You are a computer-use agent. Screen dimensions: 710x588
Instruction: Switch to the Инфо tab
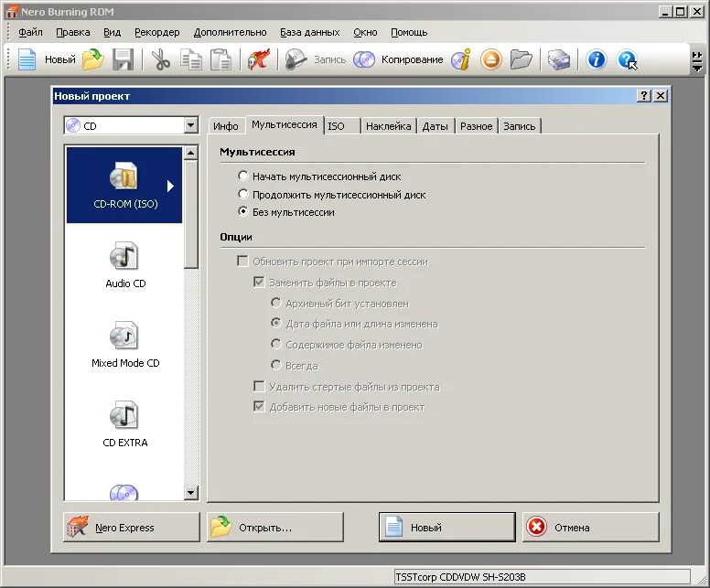point(226,126)
